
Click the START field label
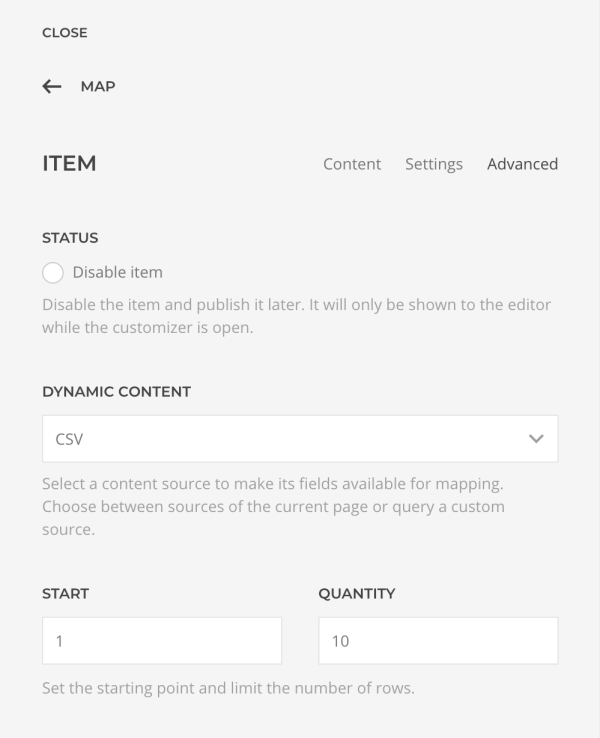[x=65, y=594]
